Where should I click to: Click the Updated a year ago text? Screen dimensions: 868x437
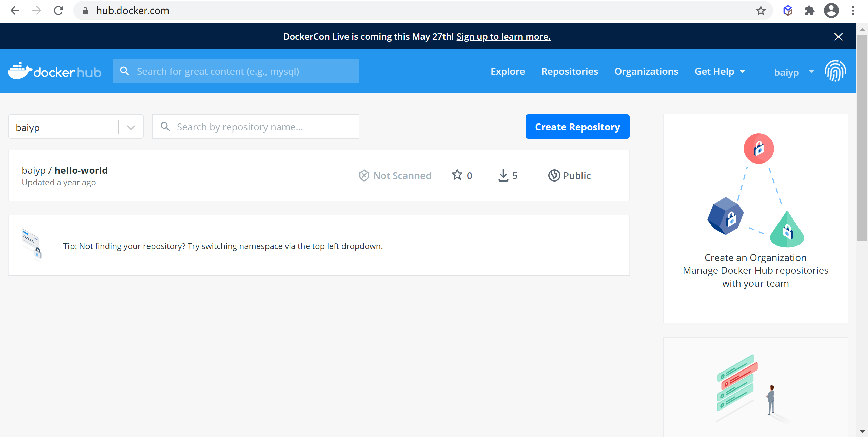point(59,183)
